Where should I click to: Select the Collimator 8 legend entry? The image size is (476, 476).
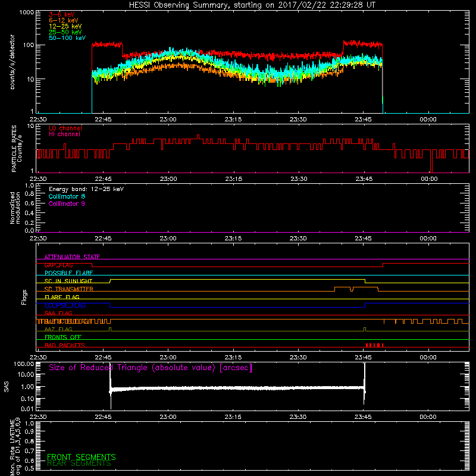coord(67,196)
